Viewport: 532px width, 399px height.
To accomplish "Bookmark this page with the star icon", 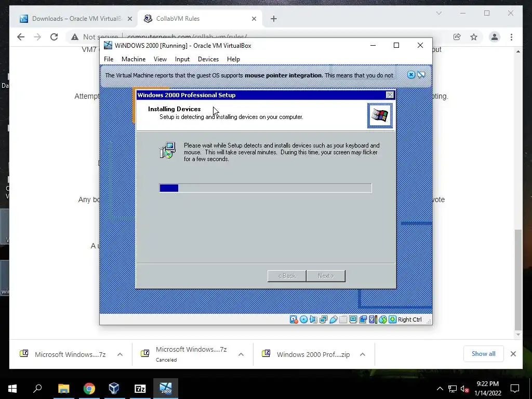I will click(x=474, y=37).
